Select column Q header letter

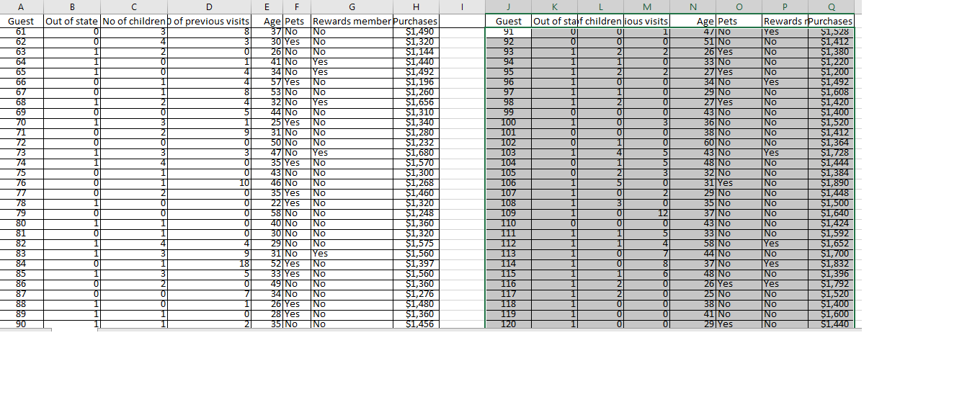point(831,7)
